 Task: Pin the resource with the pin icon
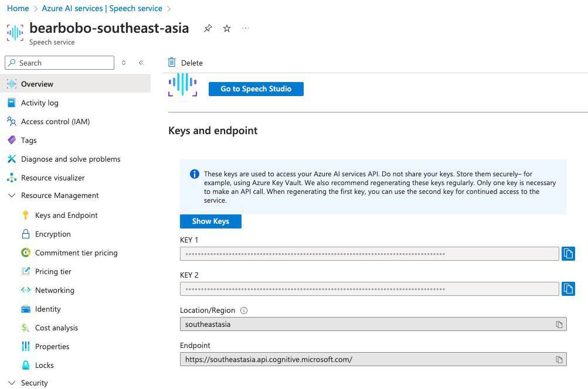(208, 28)
